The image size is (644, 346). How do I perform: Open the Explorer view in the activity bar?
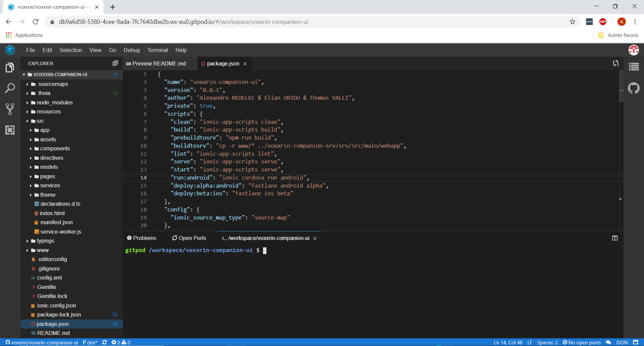[x=10, y=67]
